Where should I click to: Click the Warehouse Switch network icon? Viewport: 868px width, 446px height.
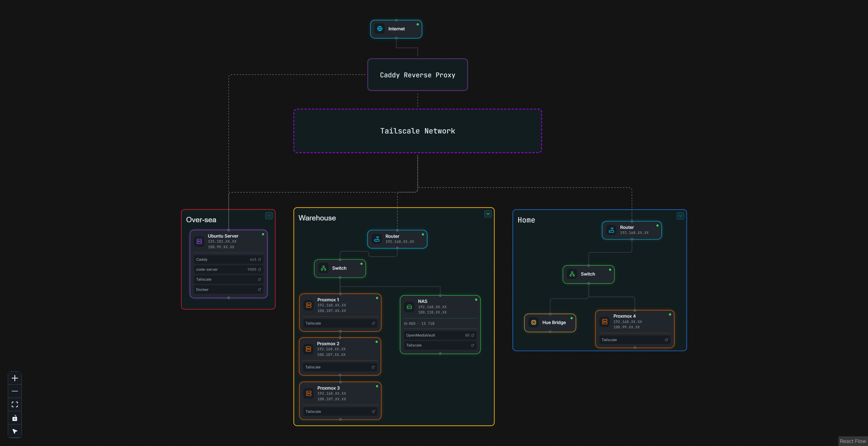point(323,268)
